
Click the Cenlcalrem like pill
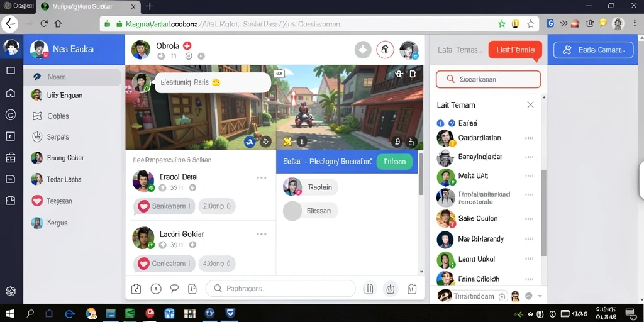point(164,264)
